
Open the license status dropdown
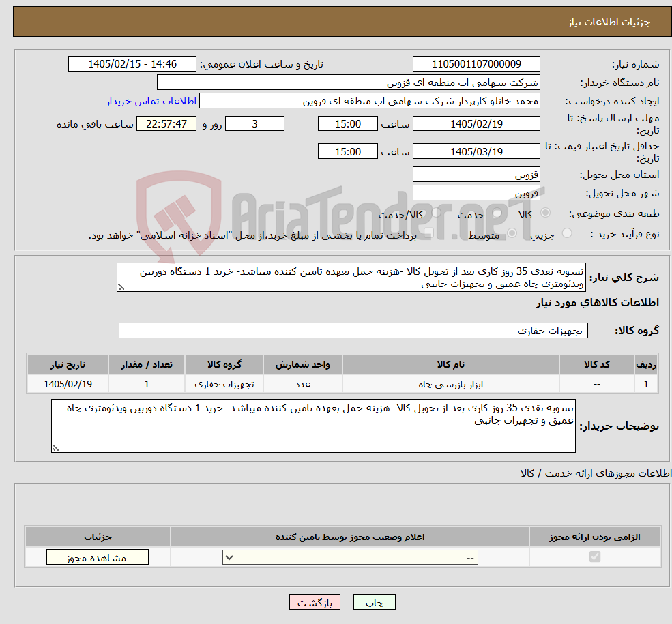click(x=350, y=557)
